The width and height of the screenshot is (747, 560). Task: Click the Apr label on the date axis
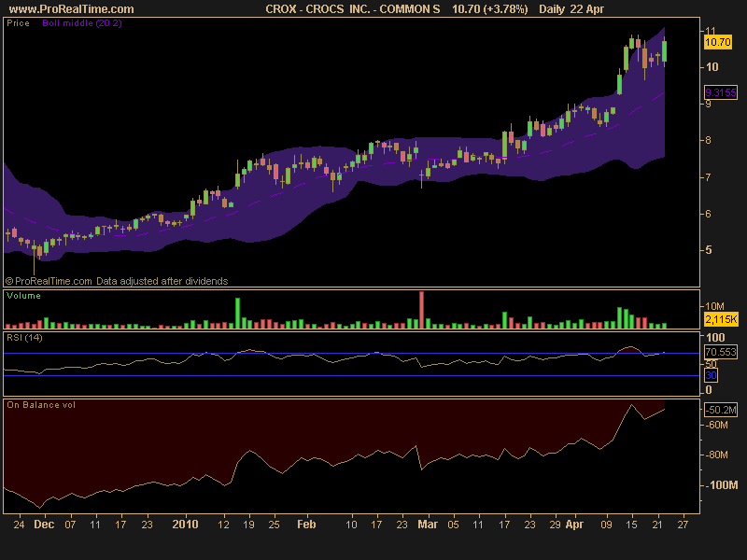(574, 525)
